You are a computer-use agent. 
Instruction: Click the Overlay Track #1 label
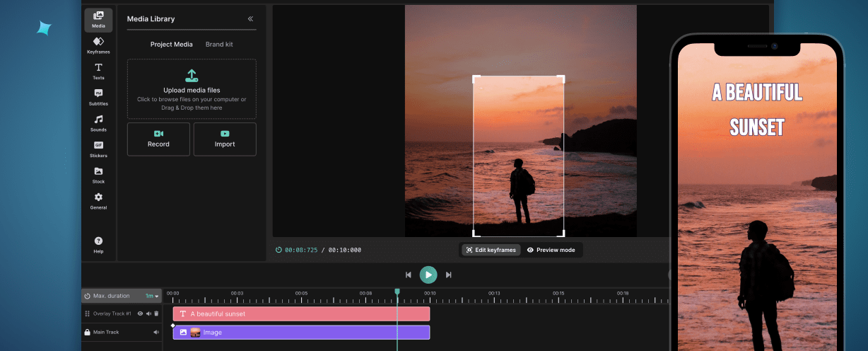tap(112, 313)
